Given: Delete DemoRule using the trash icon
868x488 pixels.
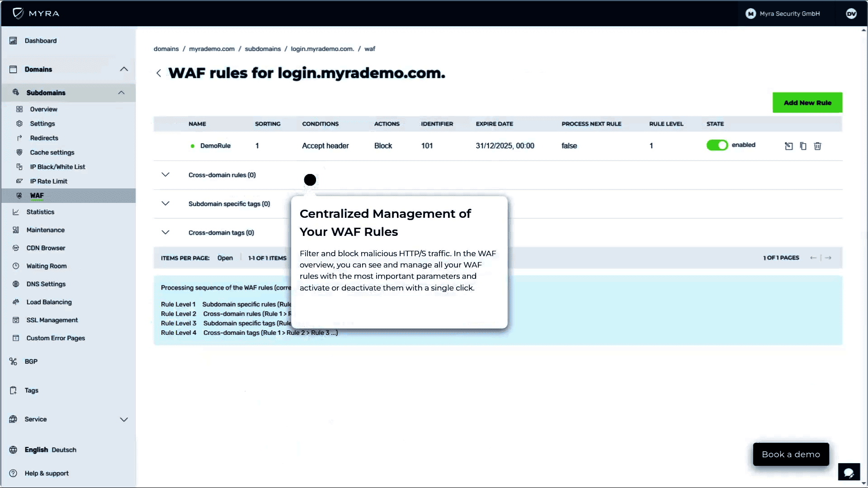Looking at the screenshot, I should (817, 146).
